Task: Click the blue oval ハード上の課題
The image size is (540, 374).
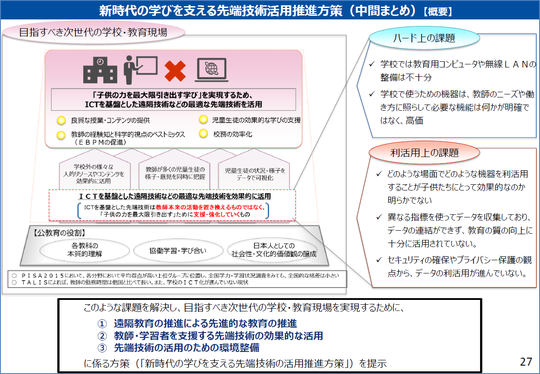Action: click(424, 38)
